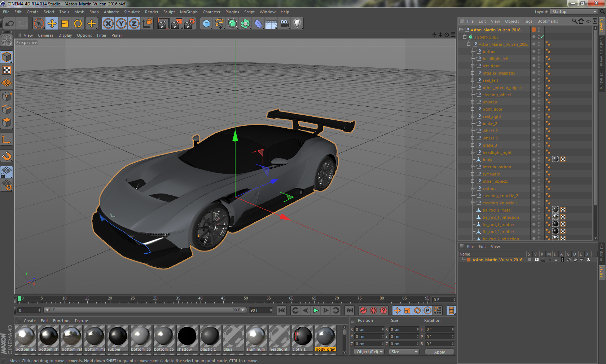Open the MoGraph menu
The height and width of the screenshot is (364, 606).
189,12
